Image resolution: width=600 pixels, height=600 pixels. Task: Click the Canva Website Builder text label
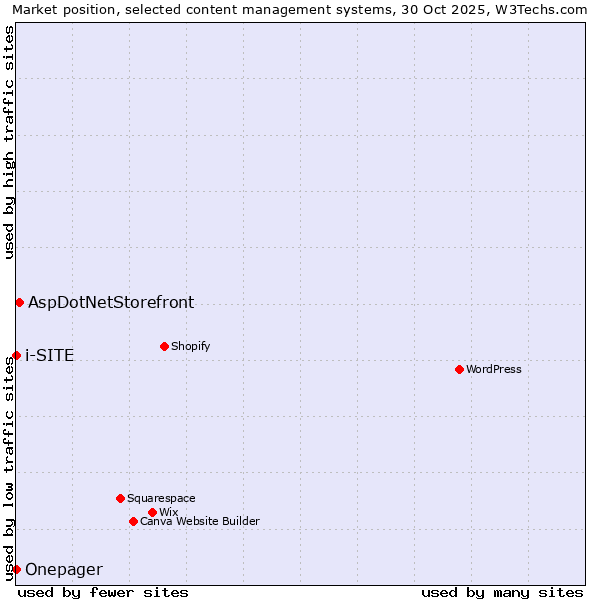tap(200, 521)
